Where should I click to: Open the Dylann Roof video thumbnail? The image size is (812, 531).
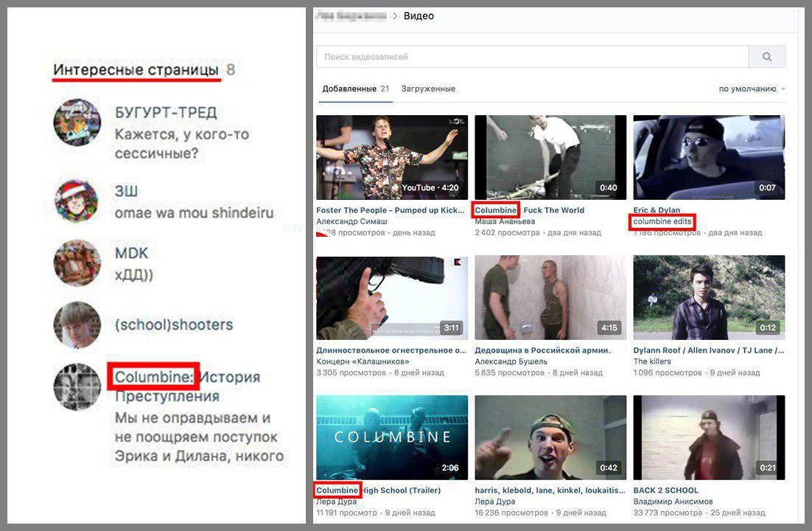[x=709, y=298]
